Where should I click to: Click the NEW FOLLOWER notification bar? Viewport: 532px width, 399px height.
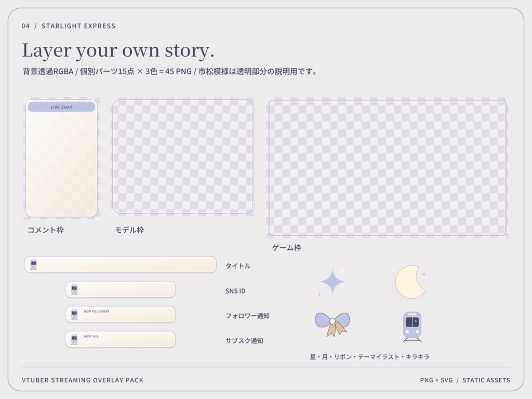(x=121, y=314)
